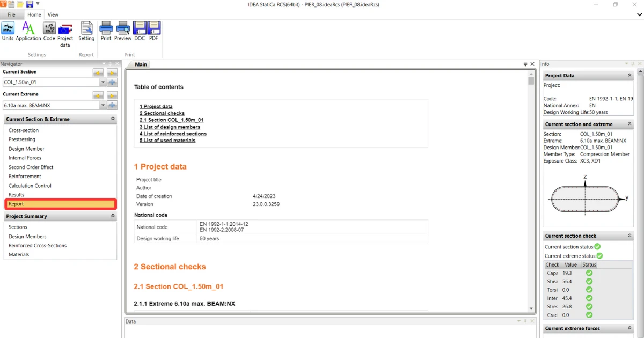Select Internal Forces in Navigator

[x=25, y=158]
